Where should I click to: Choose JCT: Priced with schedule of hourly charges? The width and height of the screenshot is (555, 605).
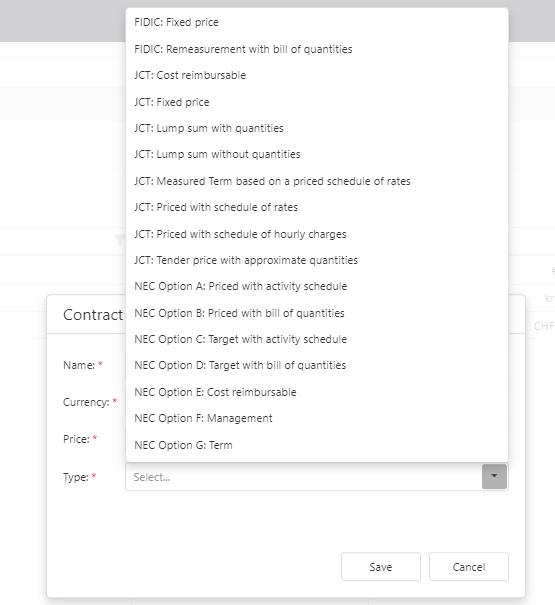[x=317, y=234]
